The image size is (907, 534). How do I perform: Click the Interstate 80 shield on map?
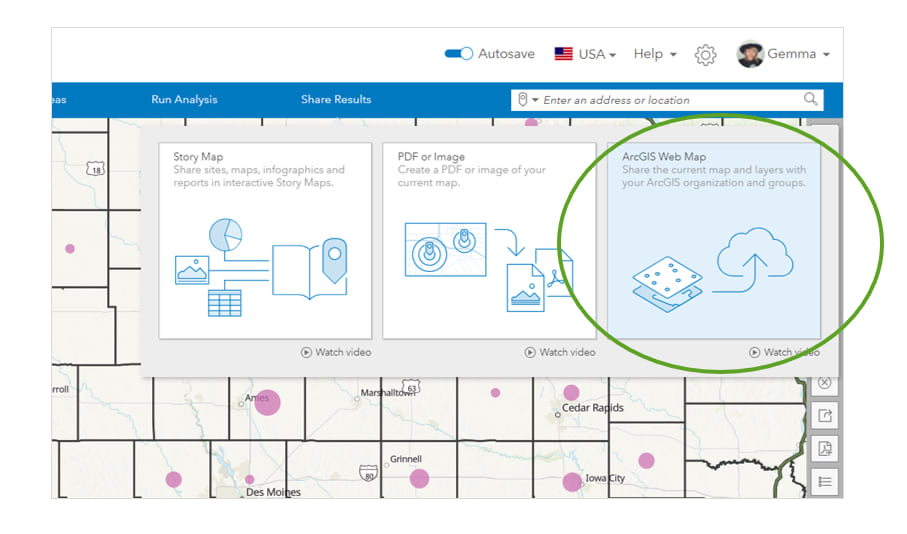[x=368, y=474]
